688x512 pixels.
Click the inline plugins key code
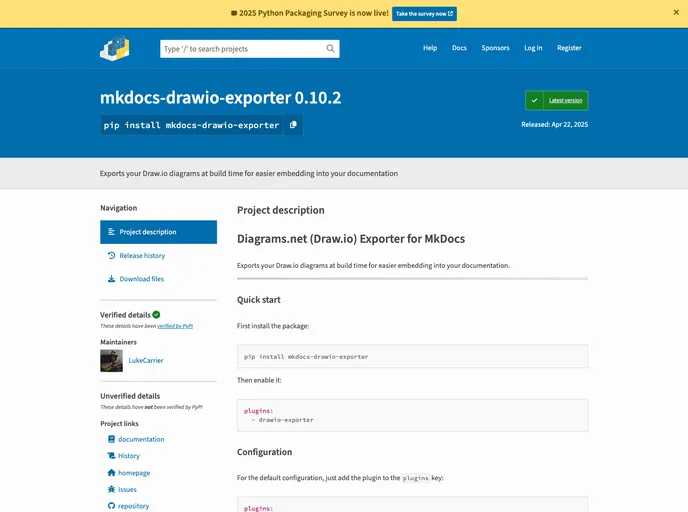[416, 478]
